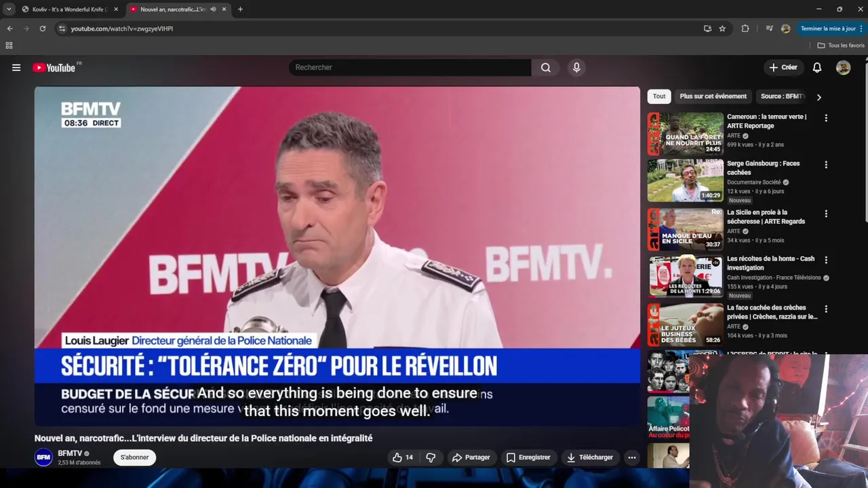Open Les récoltes de la honte thumbnail
Screen dimensions: 868x488
(686, 277)
